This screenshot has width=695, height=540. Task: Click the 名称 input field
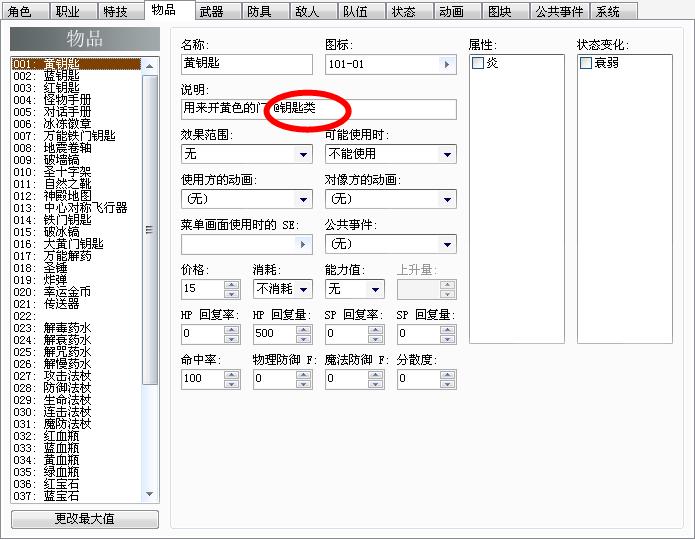coord(247,64)
